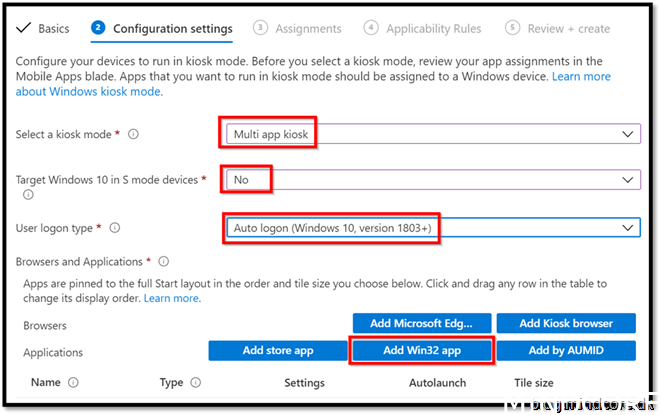Viewport: 661px width, 415px height.
Task: Click info icon beside Select a kiosk mode
Action: point(134,134)
